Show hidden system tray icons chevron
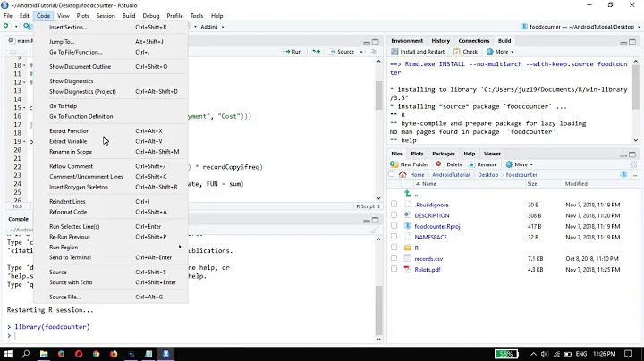Screen dimensions: 644x361 (x=533, y=354)
